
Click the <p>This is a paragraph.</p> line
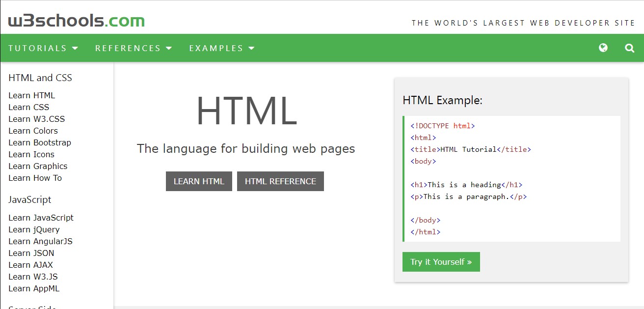click(468, 197)
